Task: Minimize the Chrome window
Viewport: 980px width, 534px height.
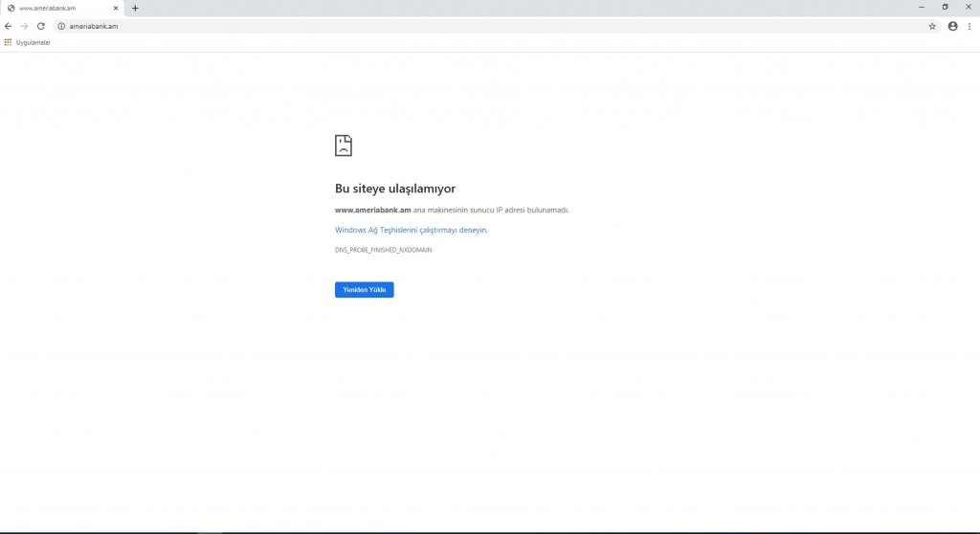Action: click(922, 8)
